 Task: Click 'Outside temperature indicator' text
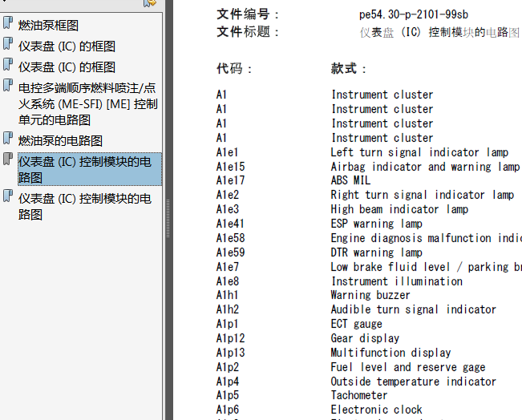[414, 382]
